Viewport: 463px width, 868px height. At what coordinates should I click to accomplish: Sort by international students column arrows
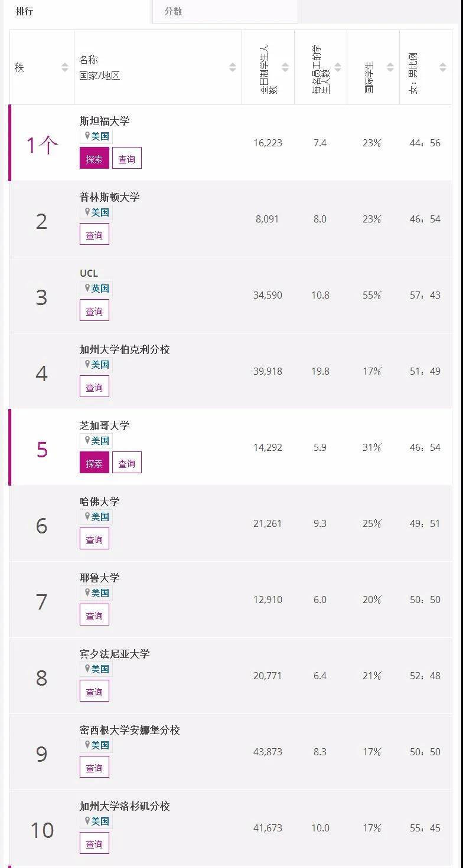[x=390, y=68]
